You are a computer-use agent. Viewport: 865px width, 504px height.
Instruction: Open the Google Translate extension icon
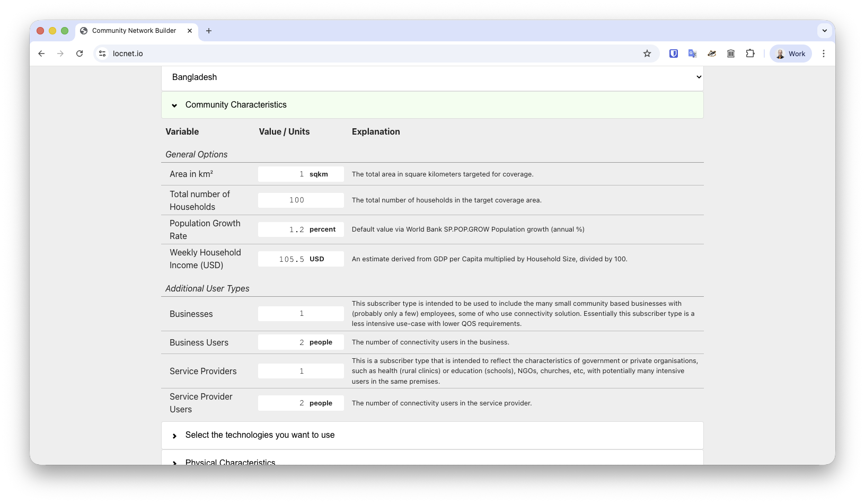692,54
